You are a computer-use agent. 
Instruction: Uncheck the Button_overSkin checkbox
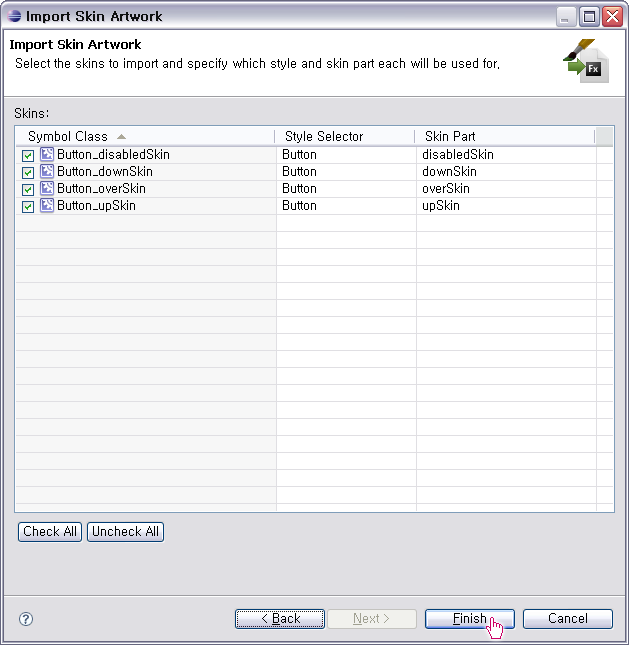tap(28, 190)
